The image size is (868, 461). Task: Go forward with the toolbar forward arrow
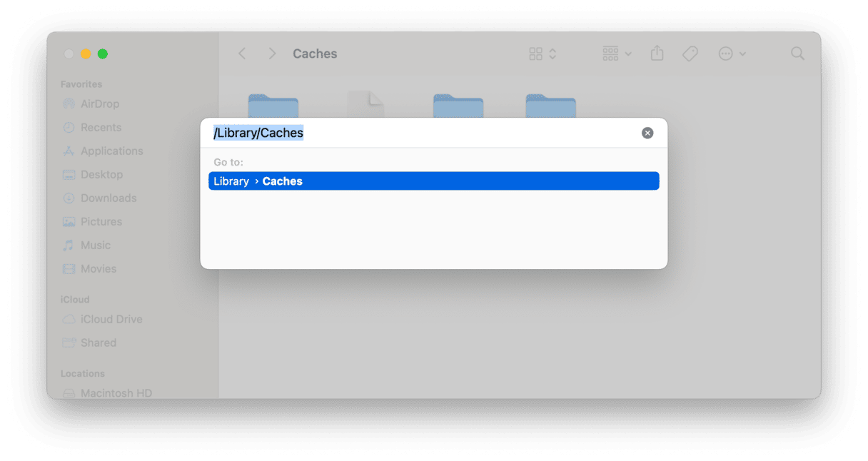coord(272,54)
